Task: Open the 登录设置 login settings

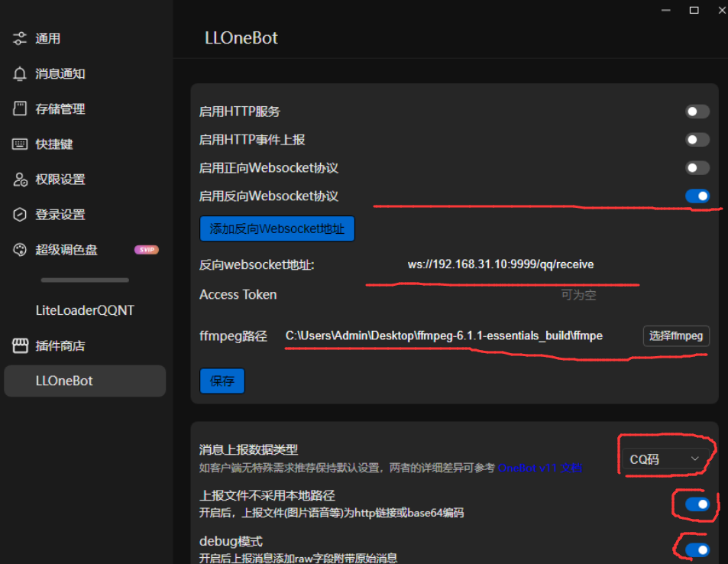Action: pyautogui.click(x=61, y=215)
